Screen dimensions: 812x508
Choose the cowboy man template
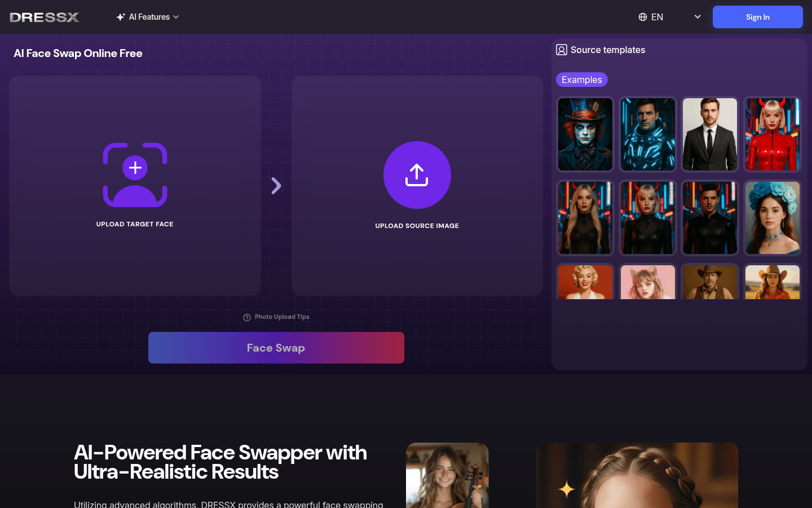(710, 282)
